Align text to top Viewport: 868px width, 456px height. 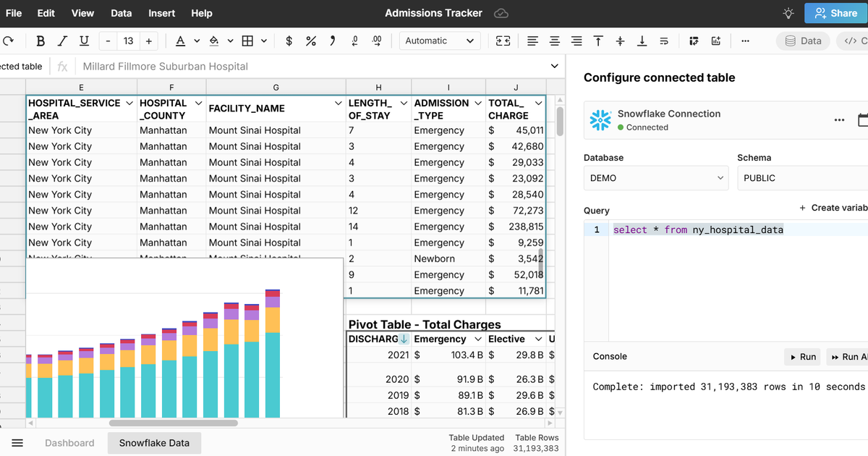pyautogui.click(x=598, y=41)
